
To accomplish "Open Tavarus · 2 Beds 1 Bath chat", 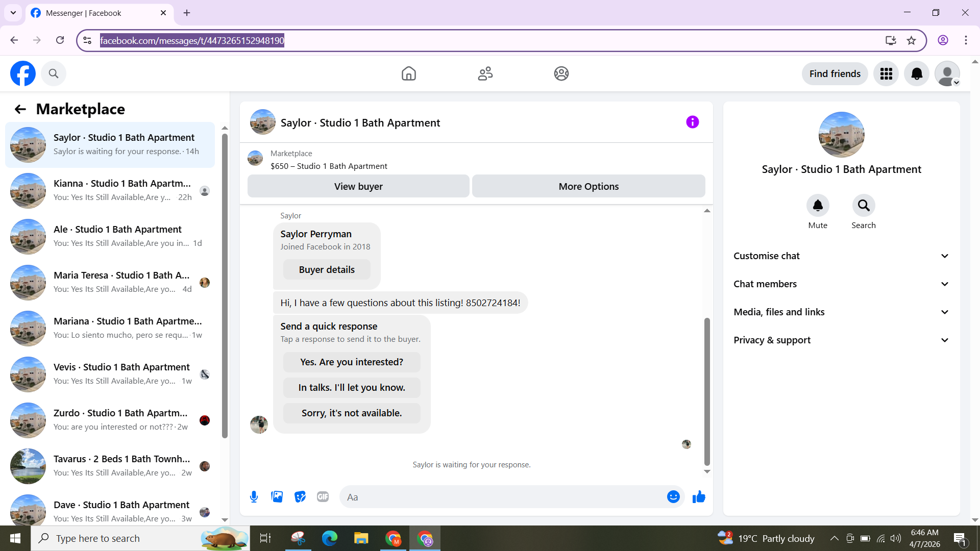I will tap(110, 466).
